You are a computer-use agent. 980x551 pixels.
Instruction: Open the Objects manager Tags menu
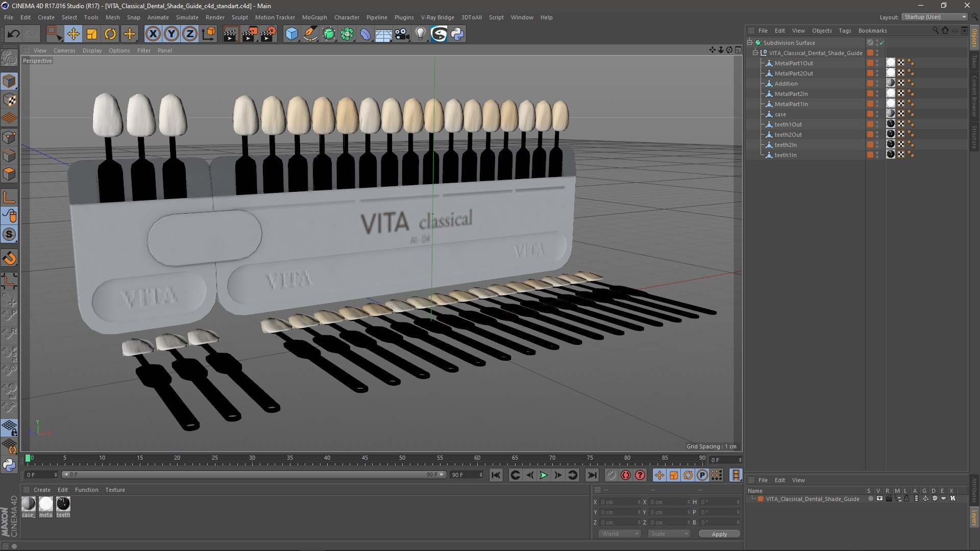point(845,31)
